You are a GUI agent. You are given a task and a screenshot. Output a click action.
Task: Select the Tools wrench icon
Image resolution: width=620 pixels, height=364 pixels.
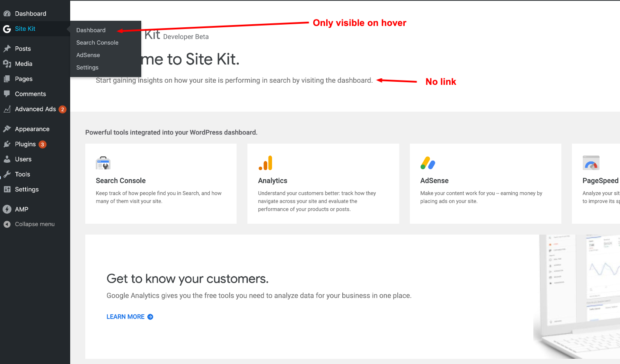(6, 174)
